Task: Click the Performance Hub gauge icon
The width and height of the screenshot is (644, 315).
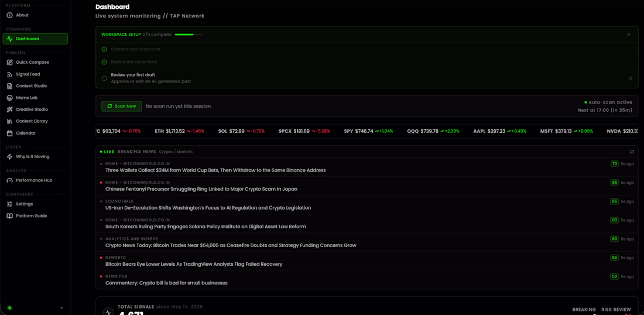Action: [x=9, y=180]
